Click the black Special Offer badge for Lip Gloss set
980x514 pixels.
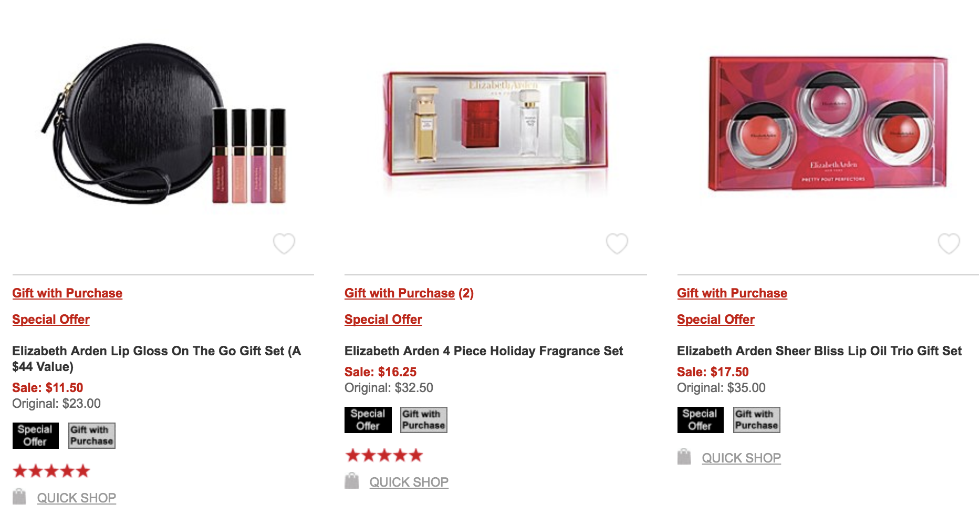(x=35, y=436)
